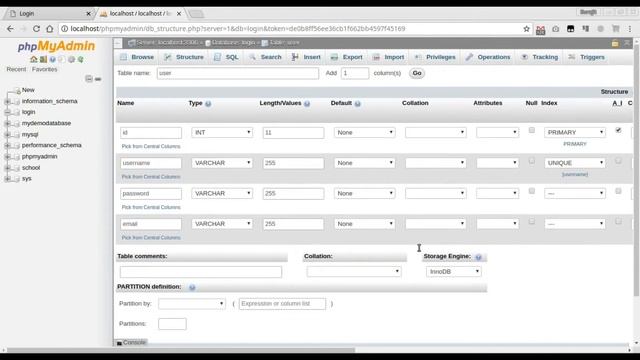Image resolution: width=640 pixels, height=360 pixels.
Task: Reload the page with browser refresh icon
Action: click(36, 29)
